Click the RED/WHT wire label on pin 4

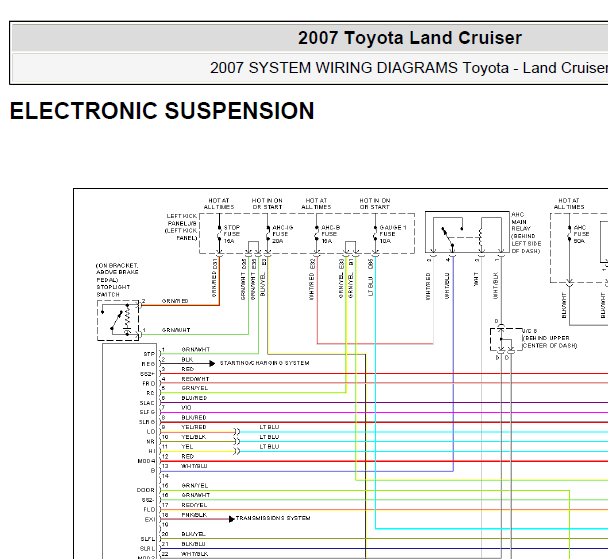coord(195,379)
